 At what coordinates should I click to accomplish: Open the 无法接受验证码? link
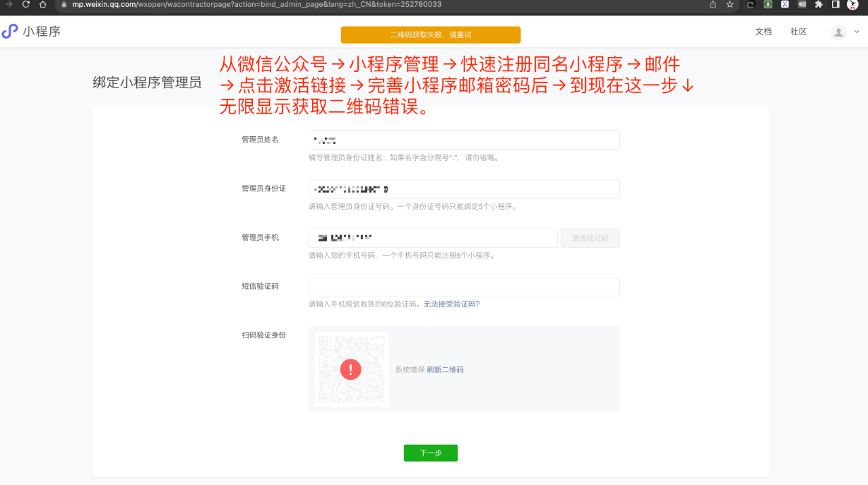[x=452, y=305]
